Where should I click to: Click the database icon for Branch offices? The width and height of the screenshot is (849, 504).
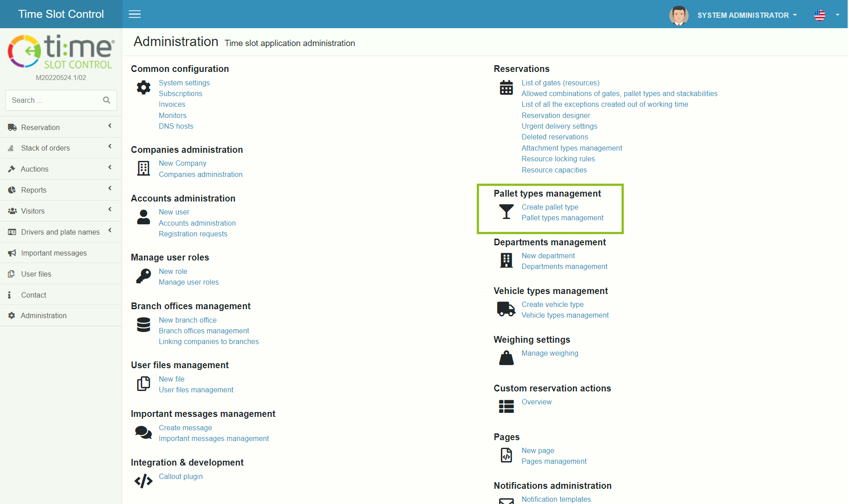pyautogui.click(x=143, y=325)
